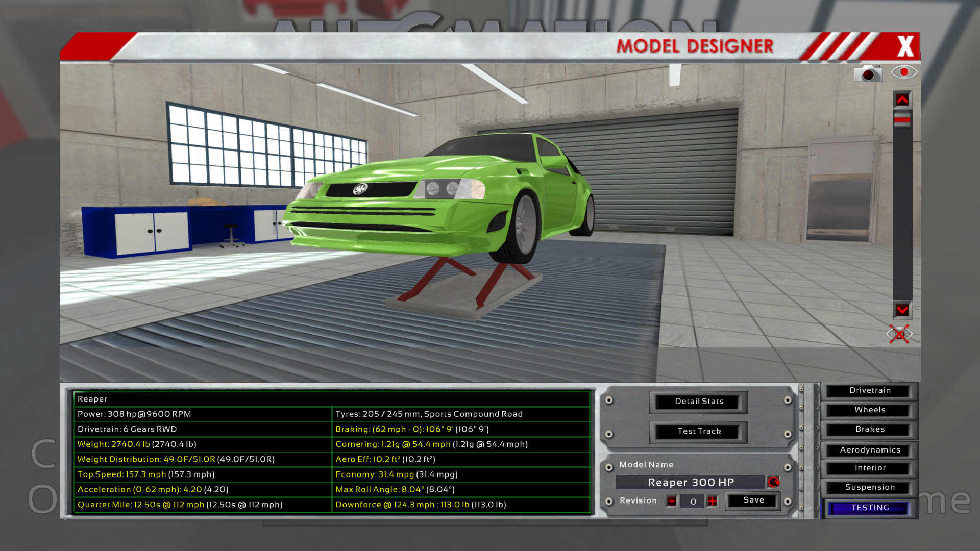Decrease revision with the minus button
This screenshot has width=980, height=551.
click(x=672, y=501)
